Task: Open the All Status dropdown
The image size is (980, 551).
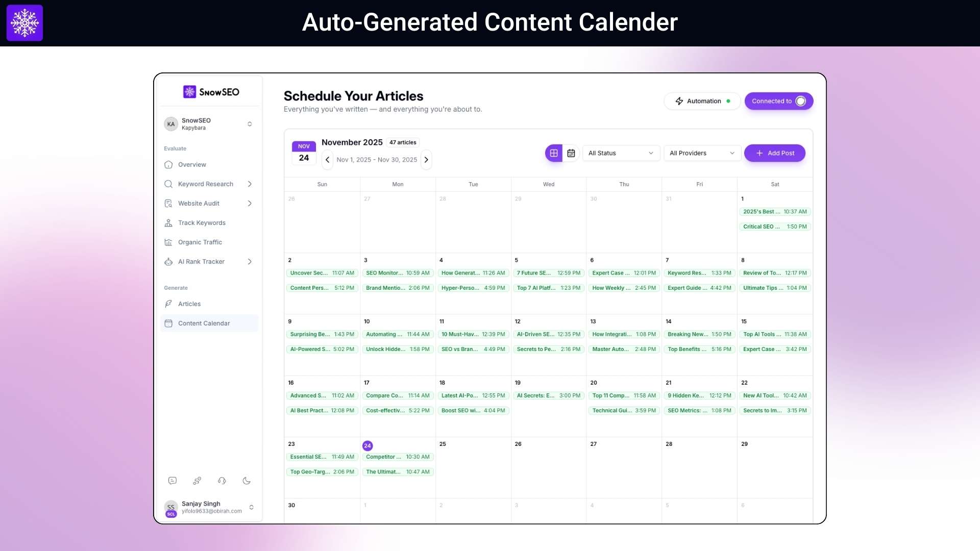Action: pos(621,153)
